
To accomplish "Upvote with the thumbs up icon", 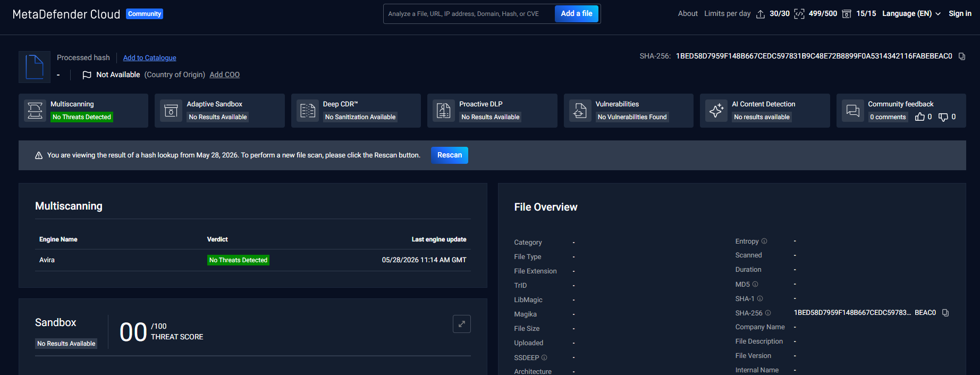I will click(920, 117).
